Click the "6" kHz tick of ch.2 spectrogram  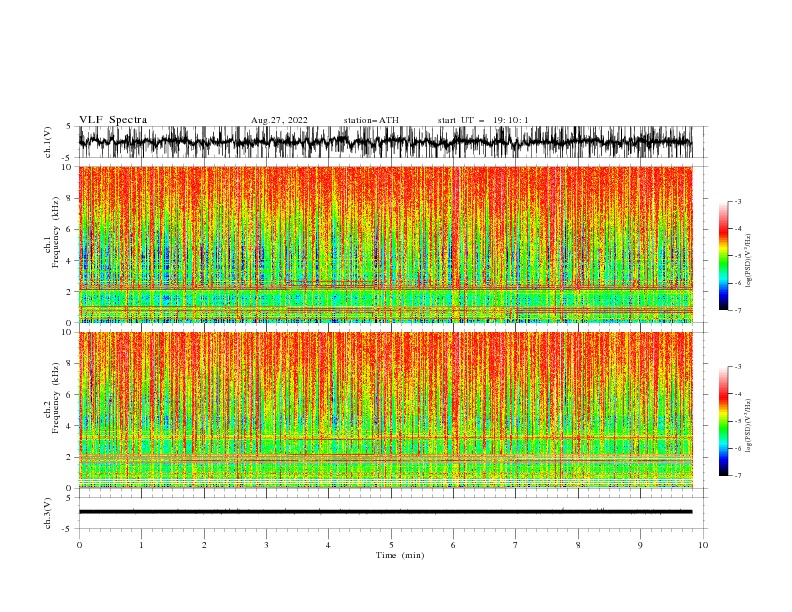point(70,395)
